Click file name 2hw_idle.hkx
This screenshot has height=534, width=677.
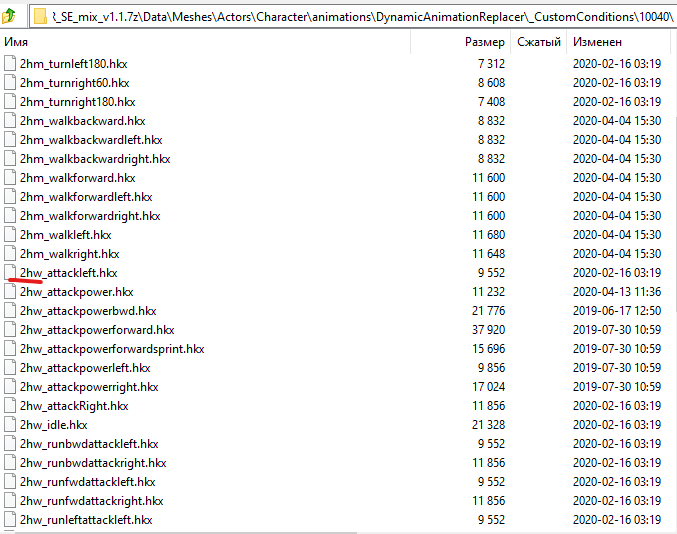(x=54, y=425)
